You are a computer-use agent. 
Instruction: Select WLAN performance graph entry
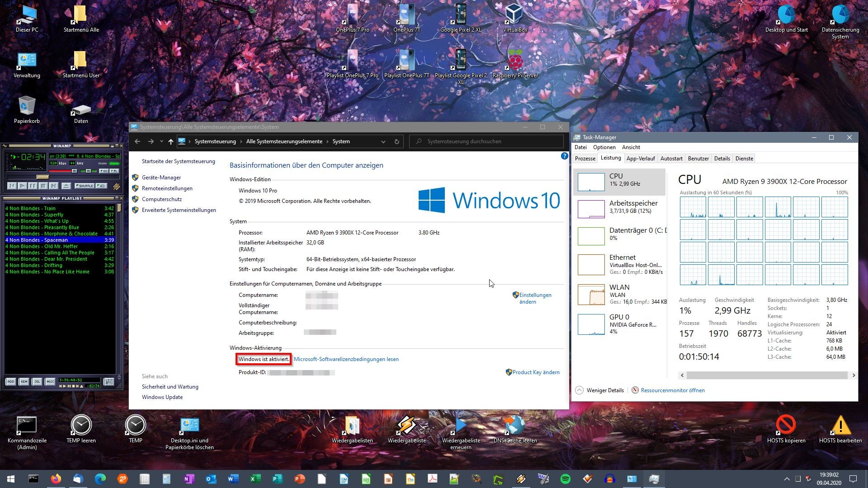coord(620,295)
